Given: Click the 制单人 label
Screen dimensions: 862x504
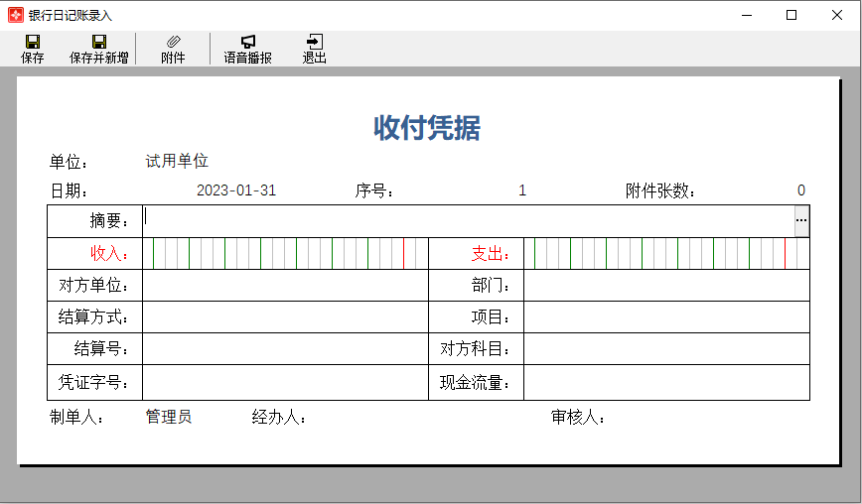Looking at the screenshot, I should (76, 418).
